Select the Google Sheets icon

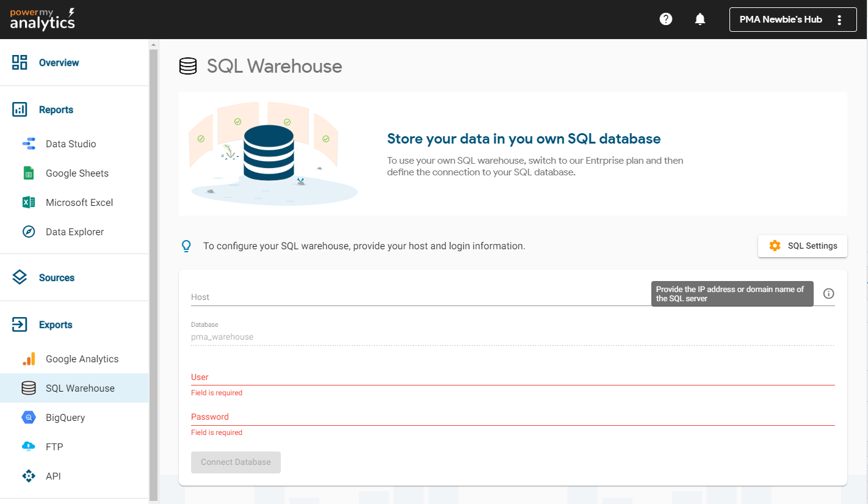coord(29,173)
